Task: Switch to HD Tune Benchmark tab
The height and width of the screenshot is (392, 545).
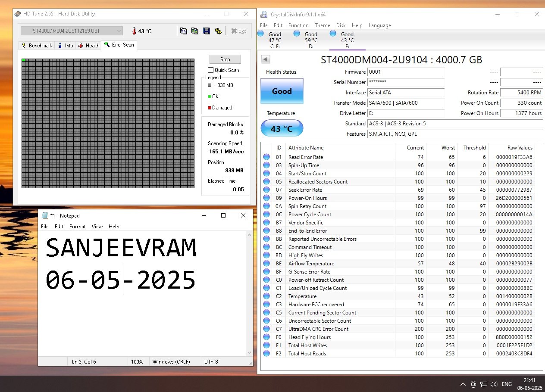Action: (37, 46)
